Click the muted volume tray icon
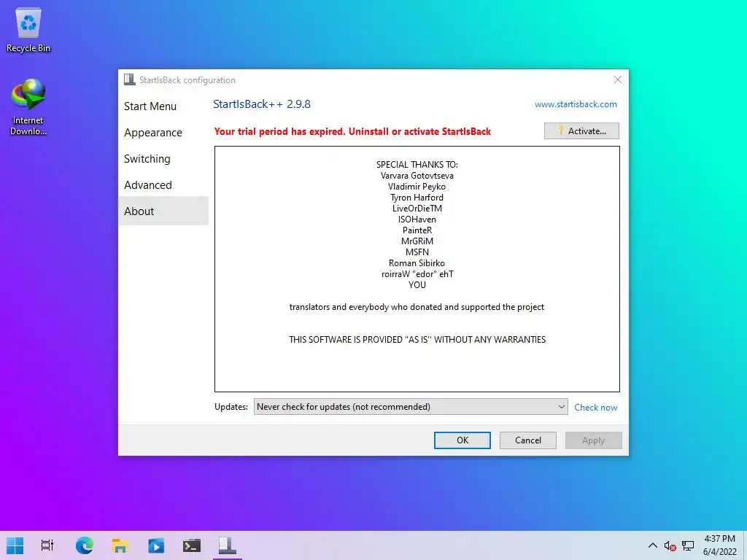The image size is (747, 560). (670, 545)
